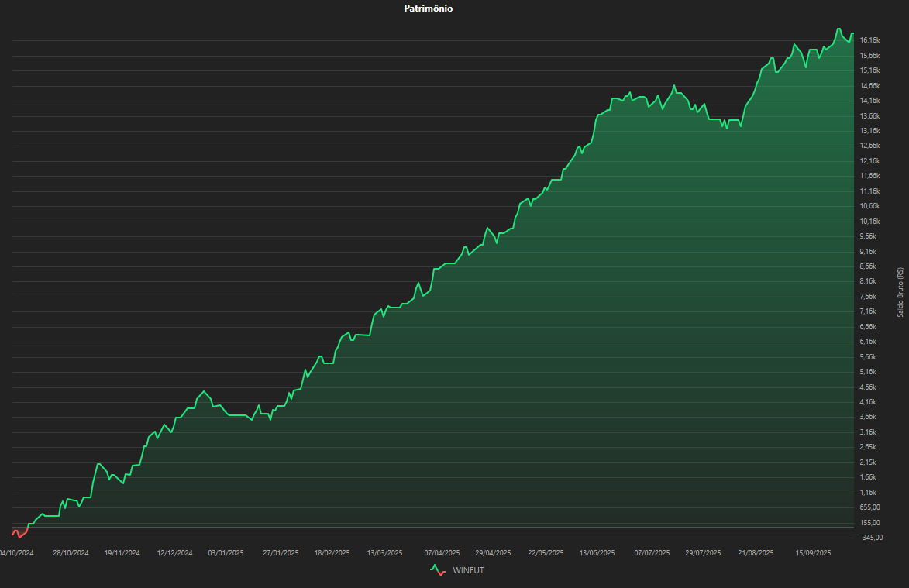This screenshot has height=588, width=909.
Task: Click the Saldo Bruto (R$) axis title
Action: (x=900, y=292)
